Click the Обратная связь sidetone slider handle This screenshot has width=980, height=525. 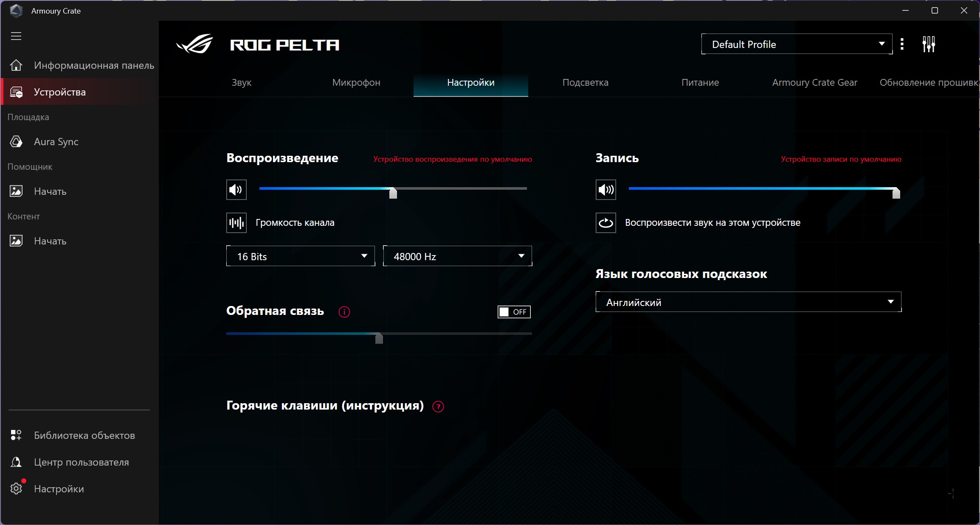(x=379, y=338)
